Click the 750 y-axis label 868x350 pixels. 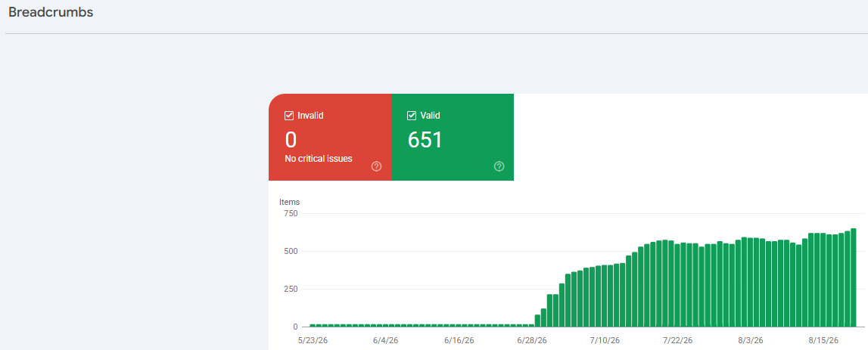click(x=291, y=213)
